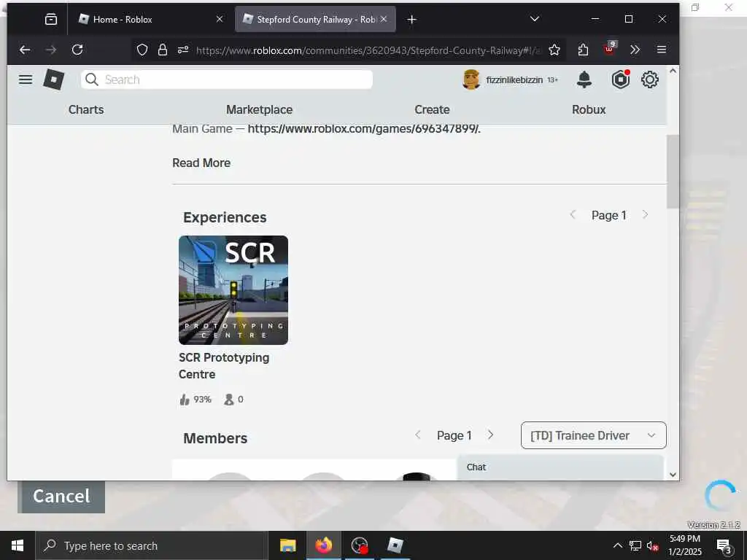
Task: Go to previous Members page arrow
Action: 418,435
